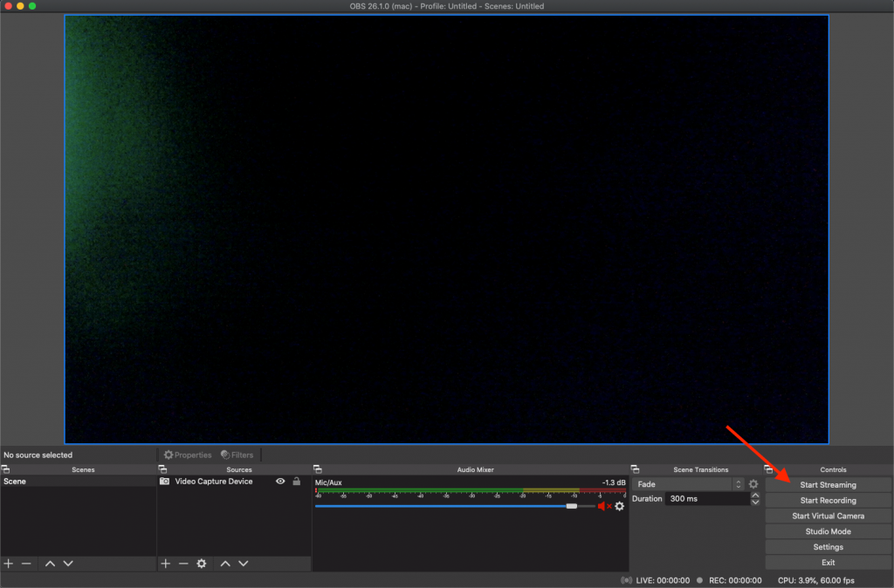Increase transition duration with up arrow
The width and height of the screenshot is (894, 588).
pos(755,496)
